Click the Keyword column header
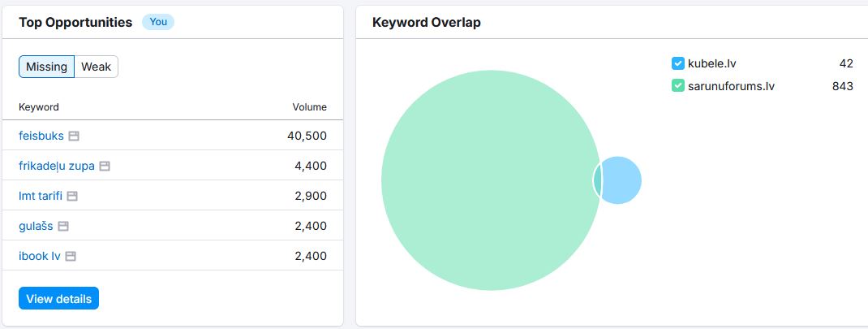 click(39, 107)
